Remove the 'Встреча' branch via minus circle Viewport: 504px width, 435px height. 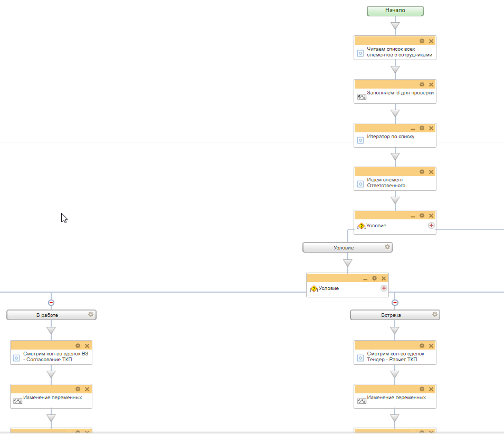click(x=395, y=303)
